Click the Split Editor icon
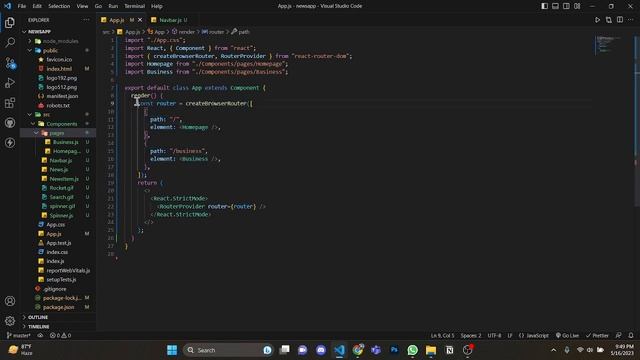 point(620,20)
